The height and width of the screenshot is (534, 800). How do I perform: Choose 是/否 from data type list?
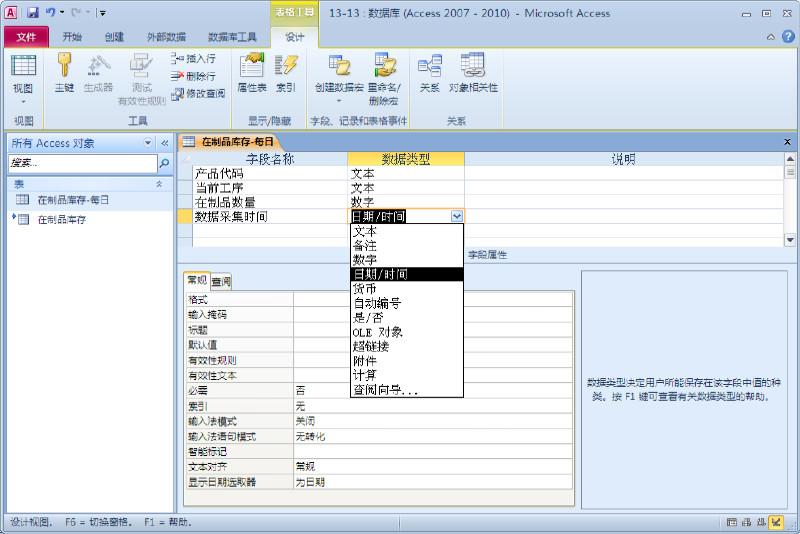pos(407,317)
